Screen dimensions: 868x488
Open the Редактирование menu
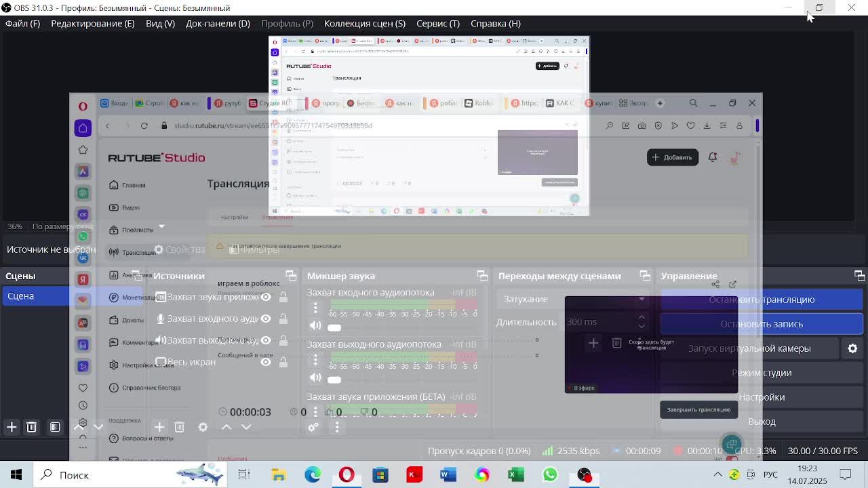click(93, 23)
